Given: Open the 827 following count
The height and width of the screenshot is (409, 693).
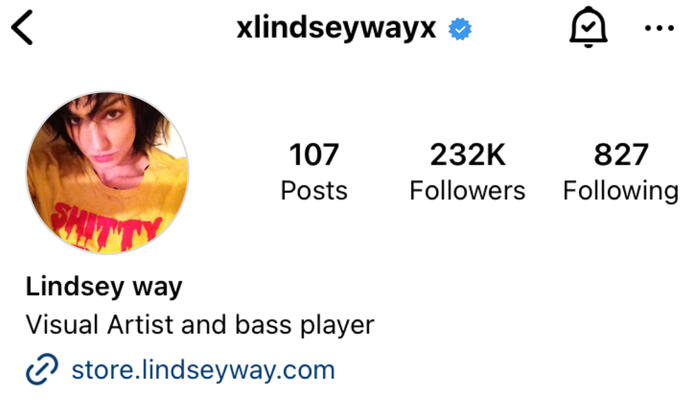Looking at the screenshot, I should (621, 155).
